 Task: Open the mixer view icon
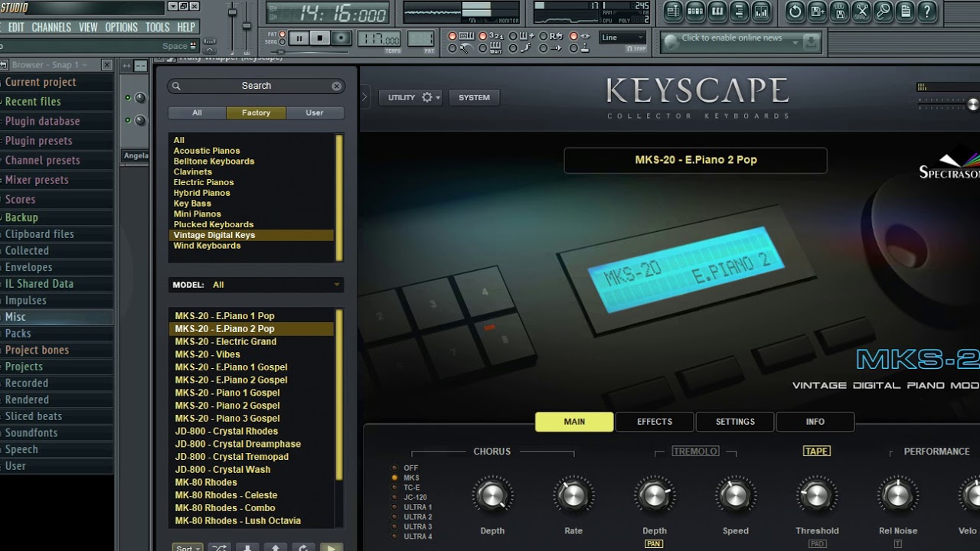[762, 11]
